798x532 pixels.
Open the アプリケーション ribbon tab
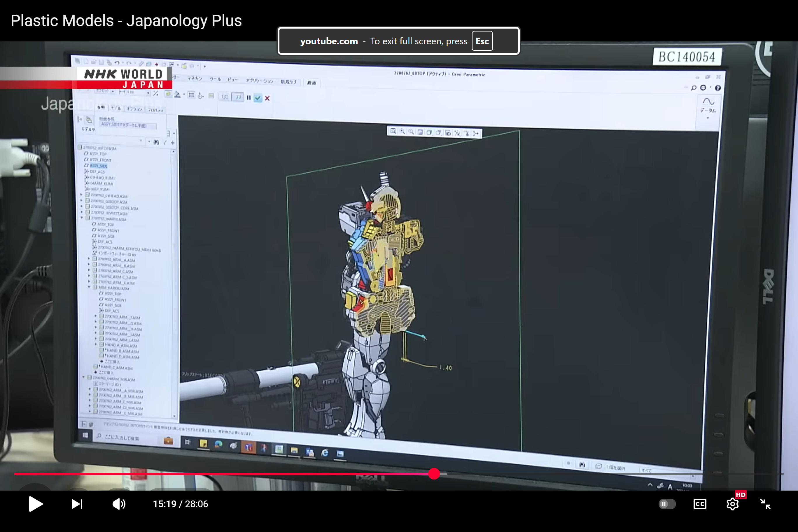(259, 81)
